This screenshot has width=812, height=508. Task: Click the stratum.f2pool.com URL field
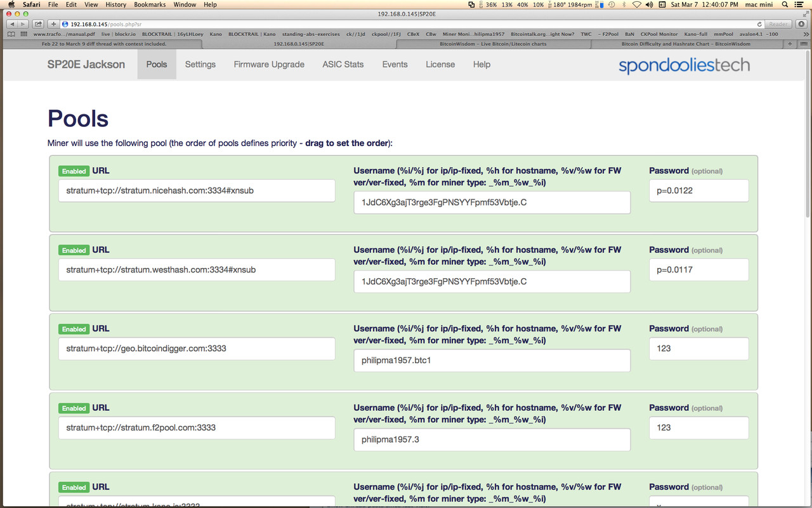tap(197, 427)
